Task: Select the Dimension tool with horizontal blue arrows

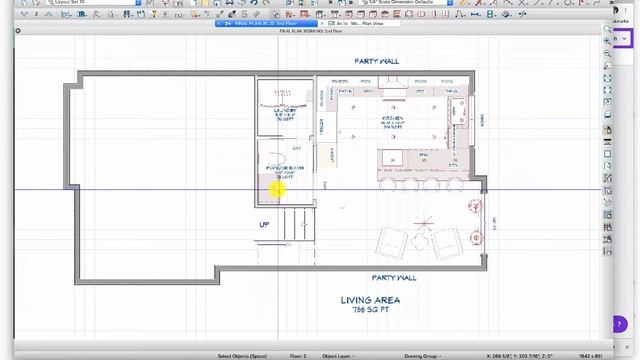Action: pos(475,14)
